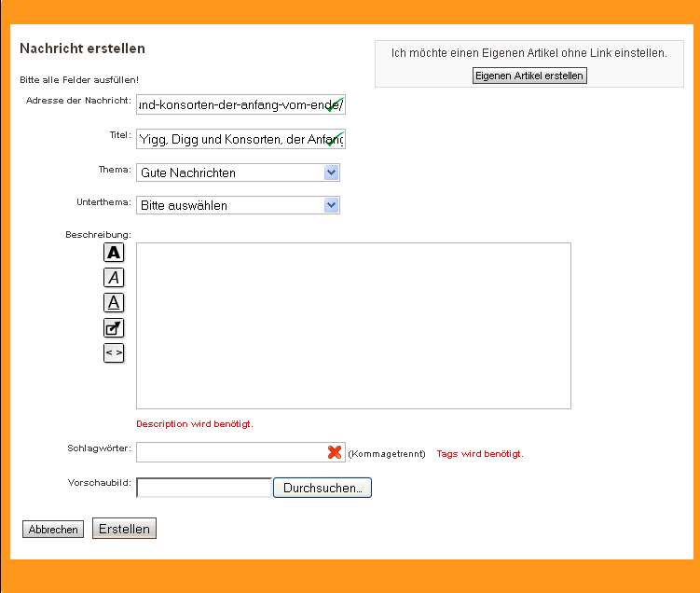Insert a link via the arrow-box icon
700x593 pixels.
pyautogui.click(x=114, y=328)
